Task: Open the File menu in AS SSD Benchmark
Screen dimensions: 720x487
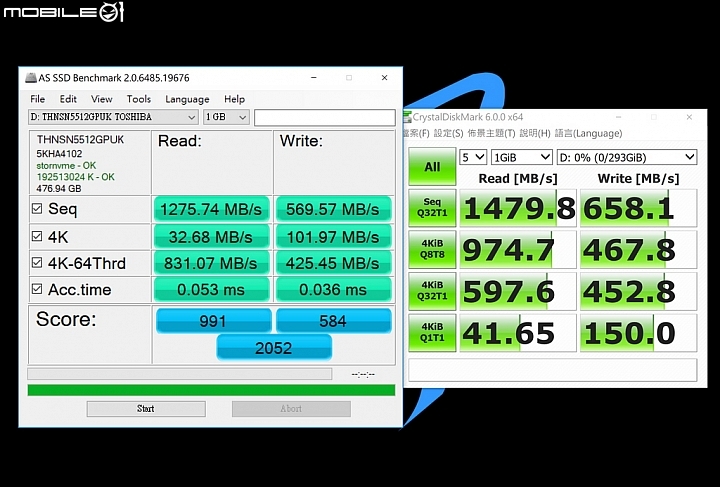Action: tap(37, 99)
